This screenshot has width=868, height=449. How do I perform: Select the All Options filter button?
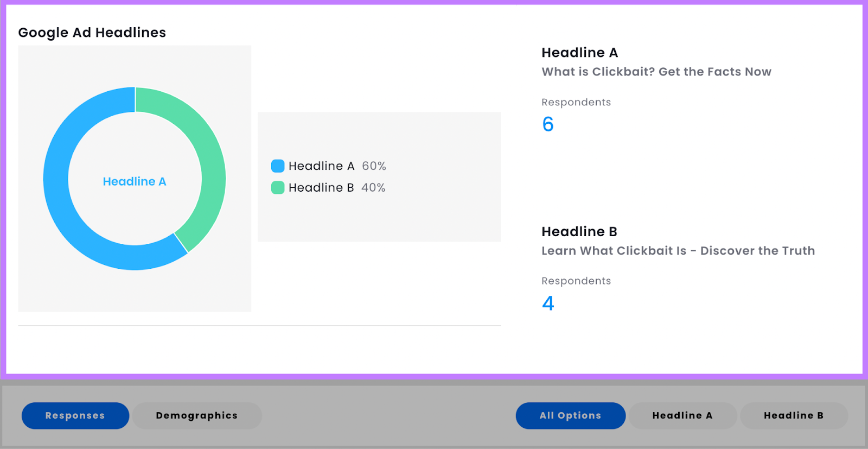[x=570, y=415]
